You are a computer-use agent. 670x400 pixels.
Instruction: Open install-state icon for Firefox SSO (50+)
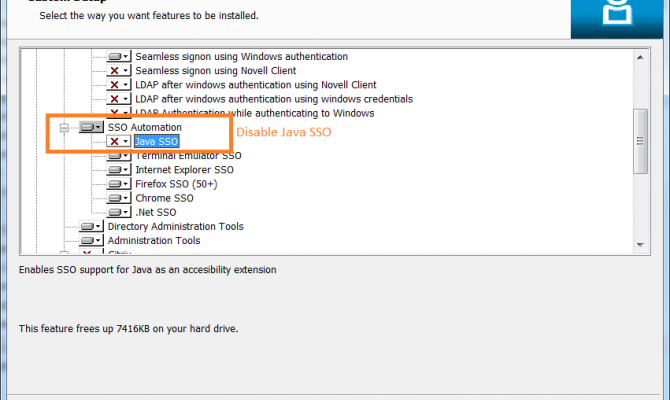(x=120, y=184)
